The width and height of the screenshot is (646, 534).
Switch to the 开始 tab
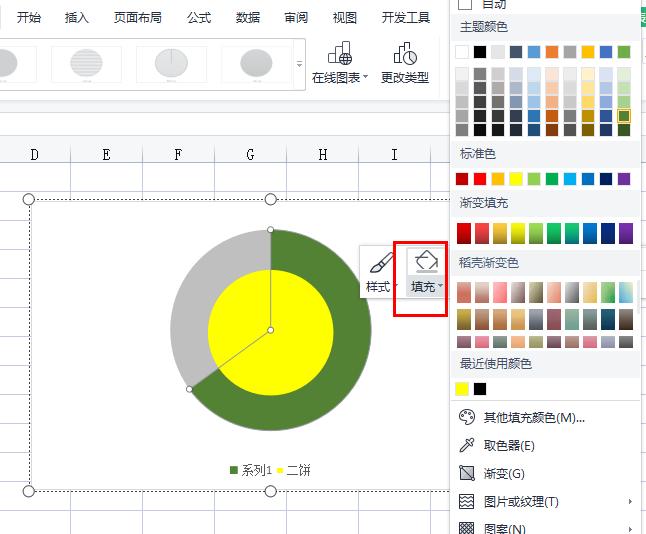coord(29,17)
